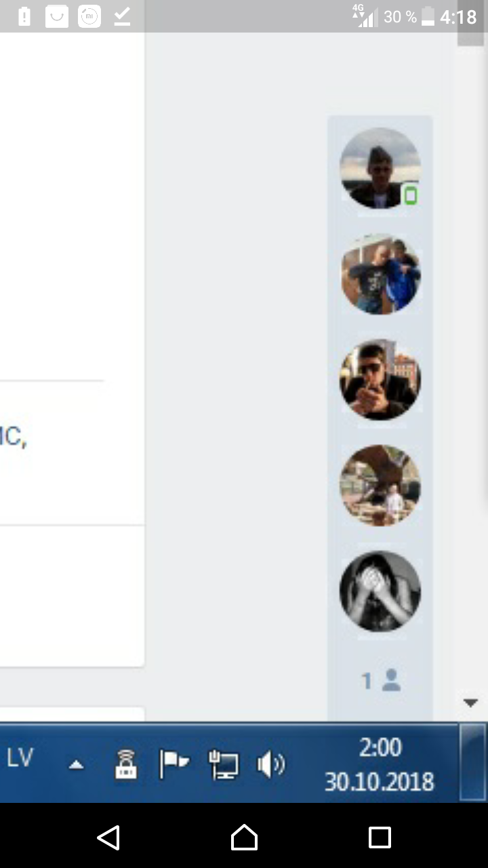Click the friends counter person icon
The width and height of the screenshot is (488, 868).
[391, 680]
